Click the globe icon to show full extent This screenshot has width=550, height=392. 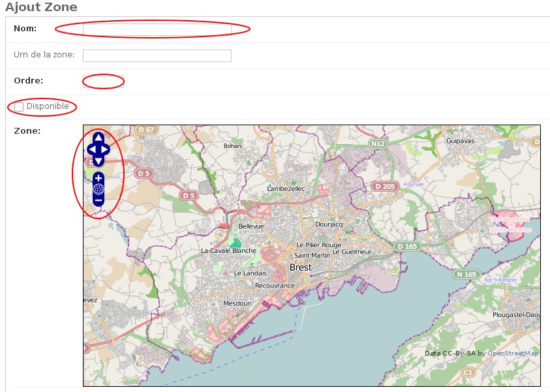[99, 189]
